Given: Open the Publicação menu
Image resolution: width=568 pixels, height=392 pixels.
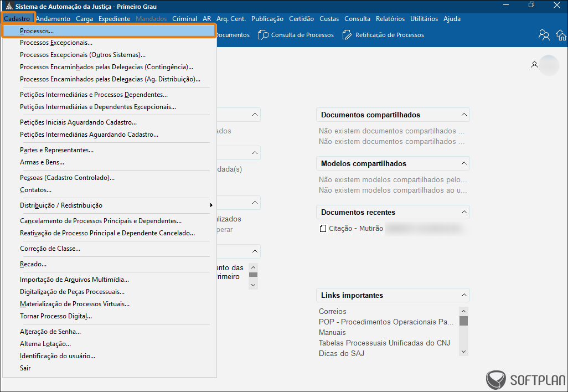Looking at the screenshot, I should [x=267, y=19].
